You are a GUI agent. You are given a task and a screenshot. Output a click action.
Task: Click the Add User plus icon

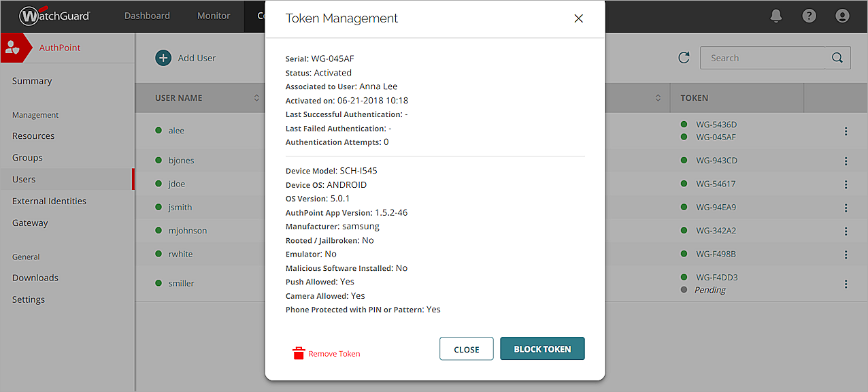tap(163, 58)
